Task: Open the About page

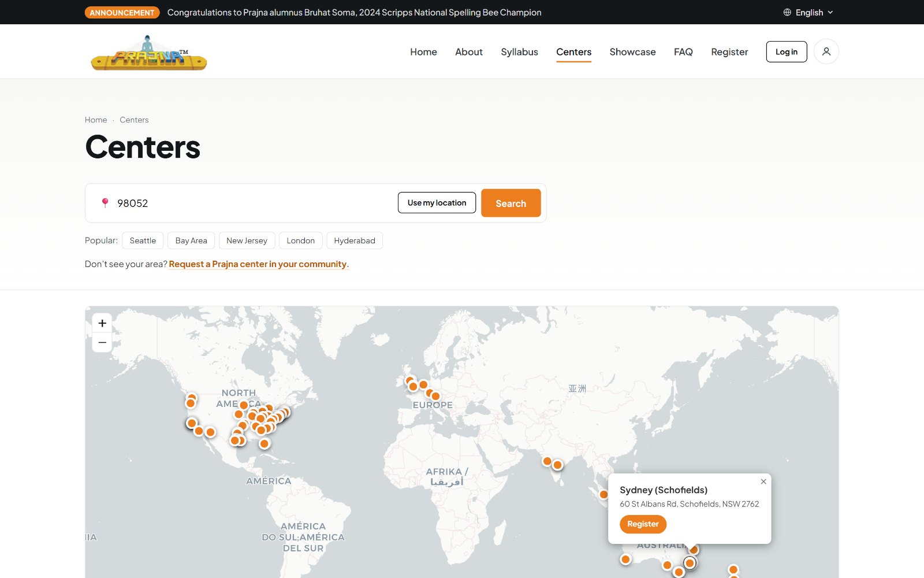Action: point(469,52)
